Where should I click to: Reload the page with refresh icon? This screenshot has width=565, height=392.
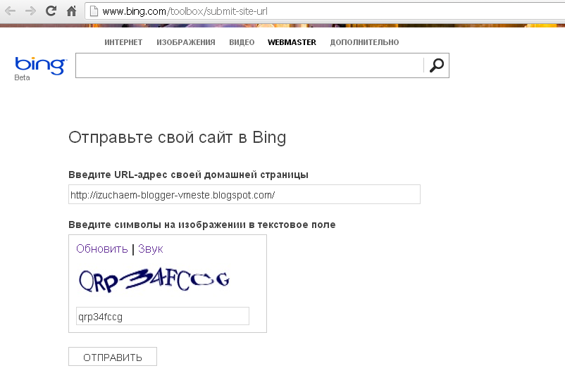pos(51,11)
